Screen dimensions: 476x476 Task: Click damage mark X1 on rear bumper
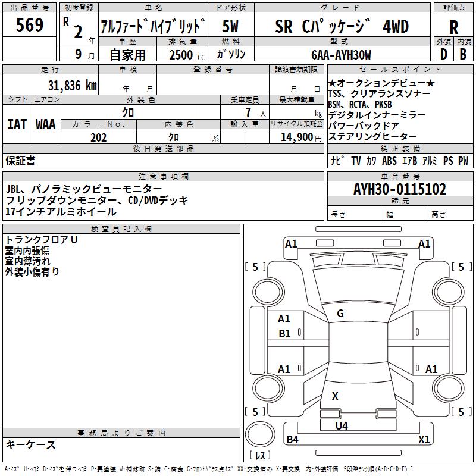424,439
